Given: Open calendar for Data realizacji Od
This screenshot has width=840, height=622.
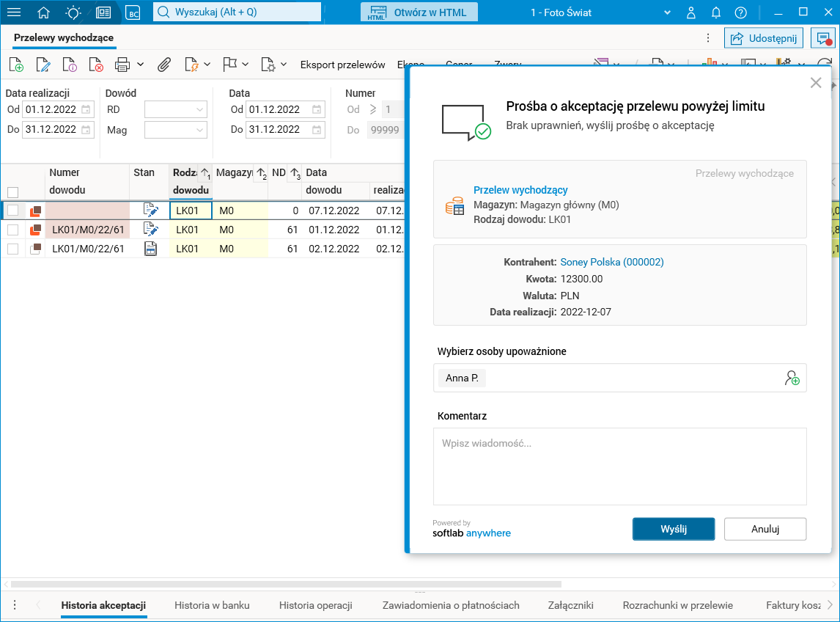Looking at the screenshot, I should (86, 109).
